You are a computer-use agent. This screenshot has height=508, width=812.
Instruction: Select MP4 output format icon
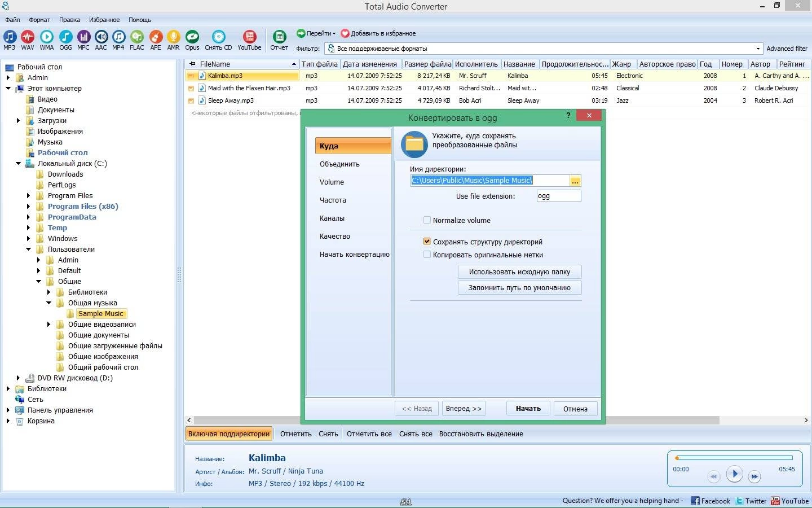[118, 40]
